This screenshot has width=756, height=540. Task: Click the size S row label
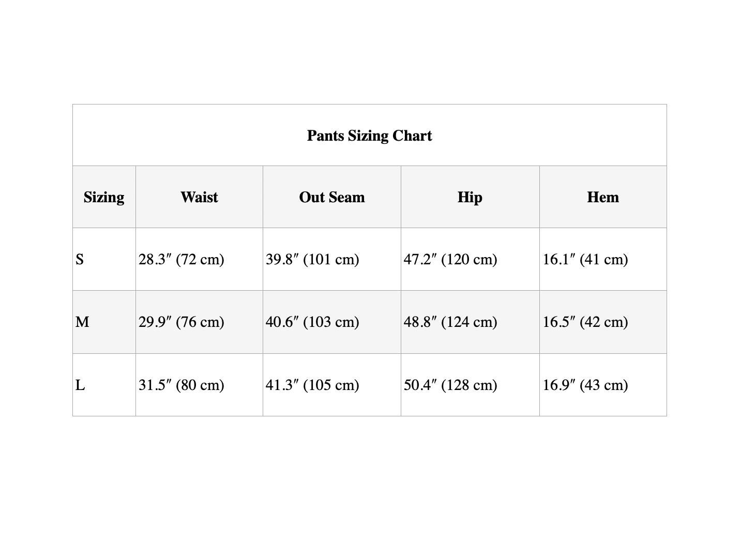(104, 259)
